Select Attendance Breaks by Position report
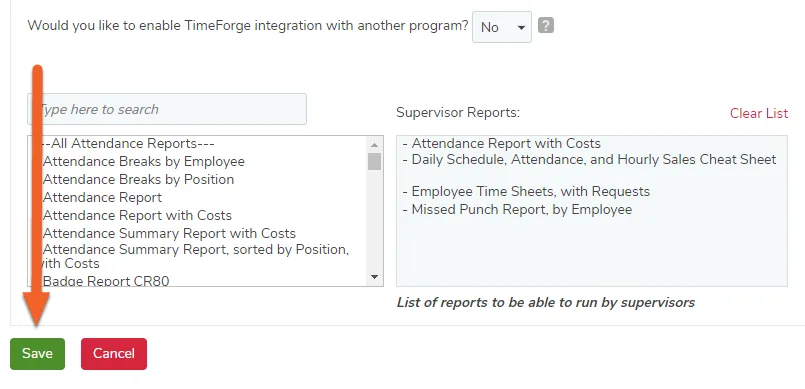The image size is (805, 389). tap(139, 180)
